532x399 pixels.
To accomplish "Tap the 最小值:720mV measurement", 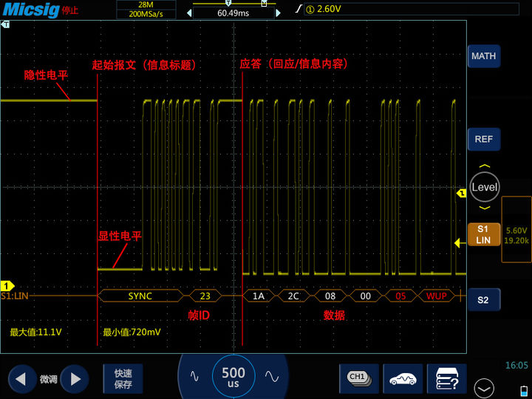I will (132, 332).
